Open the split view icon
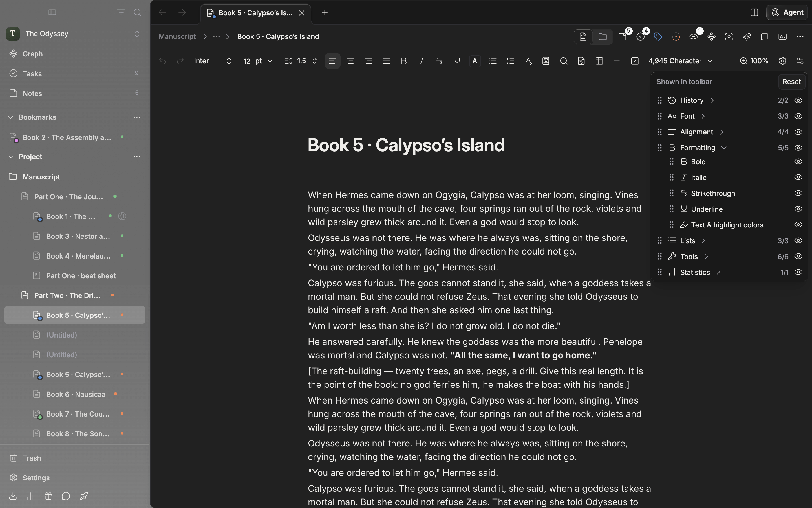 pyautogui.click(x=754, y=12)
